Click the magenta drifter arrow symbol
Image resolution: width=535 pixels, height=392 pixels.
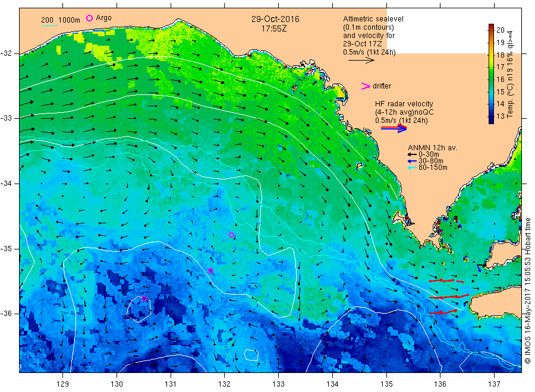click(366, 86)
